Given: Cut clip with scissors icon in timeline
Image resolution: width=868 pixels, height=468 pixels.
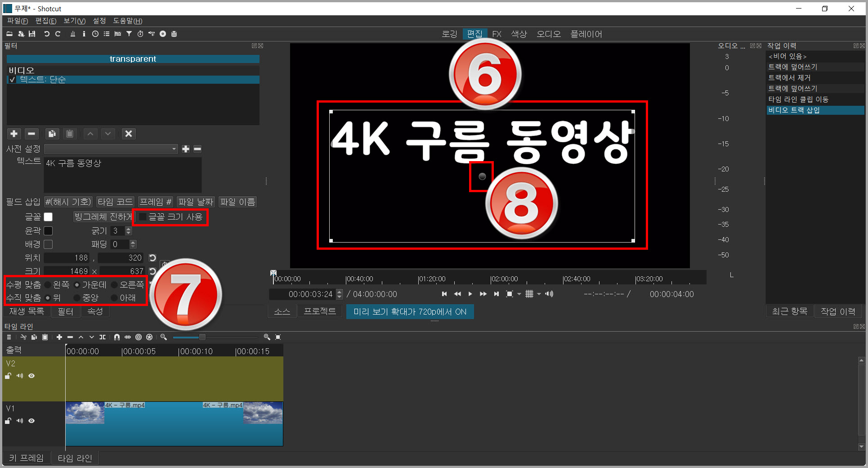Looking at the screenshot, I should 23,337.
